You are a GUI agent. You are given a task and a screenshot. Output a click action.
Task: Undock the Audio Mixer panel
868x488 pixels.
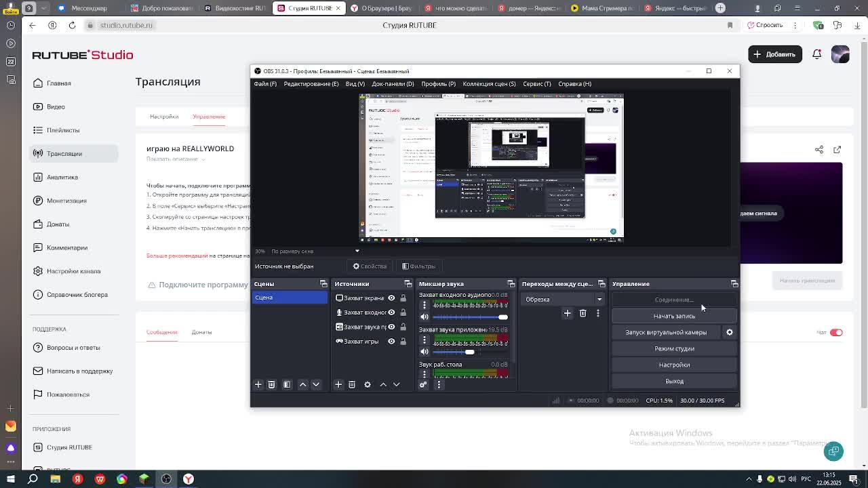coord(511,284)
